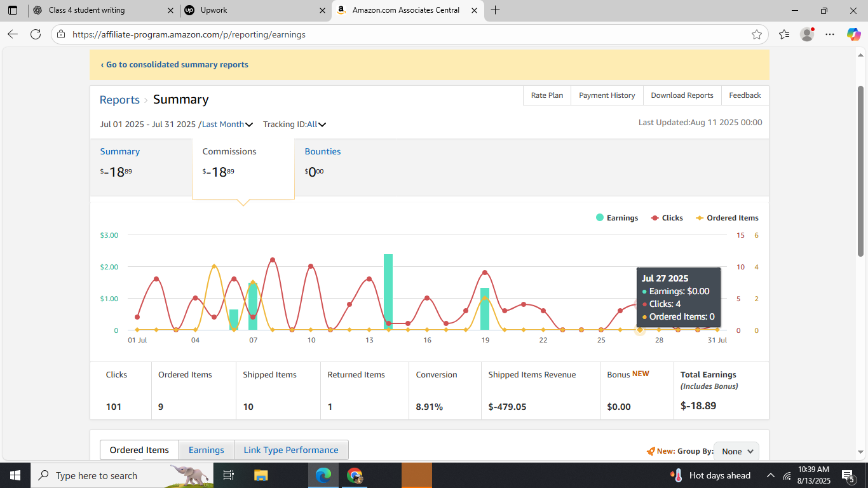Close the Amazon Associates Central tab

pos(474,10)
